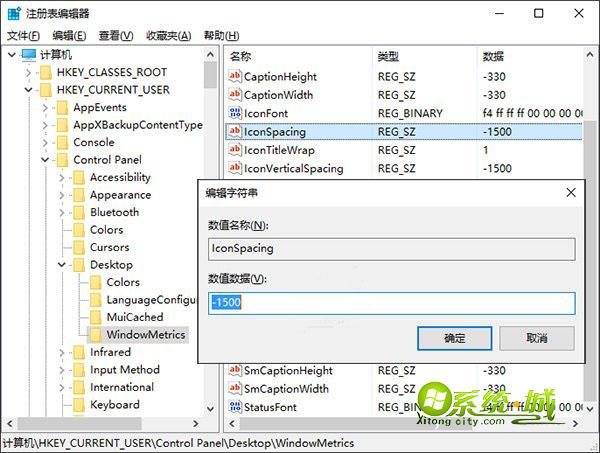Screen dimensions: 600x453
Task: Click the -1500 data cell of IconVerticalSpacing
Action: tap(497, 168)
